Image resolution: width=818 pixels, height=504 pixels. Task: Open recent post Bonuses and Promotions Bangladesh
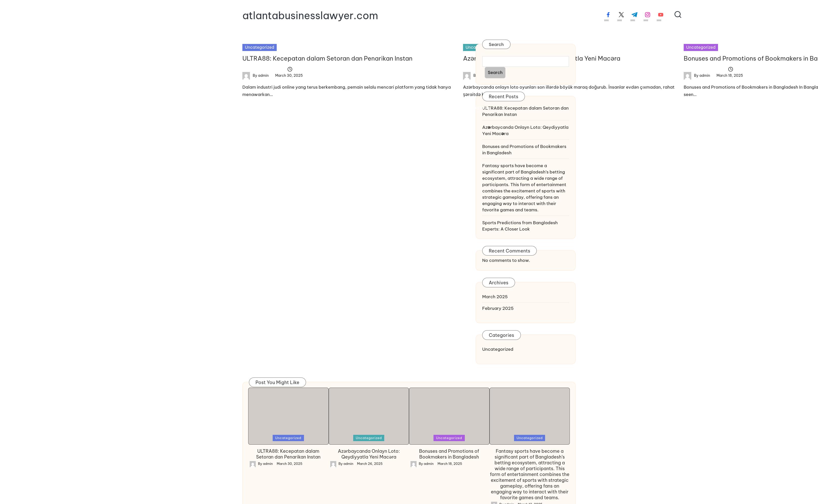pyautogui.click(x=524, y=150)
